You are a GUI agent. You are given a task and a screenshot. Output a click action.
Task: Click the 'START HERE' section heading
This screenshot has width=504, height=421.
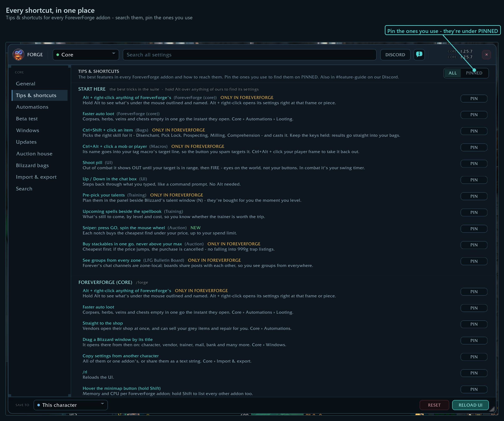[x=92, y=89]
